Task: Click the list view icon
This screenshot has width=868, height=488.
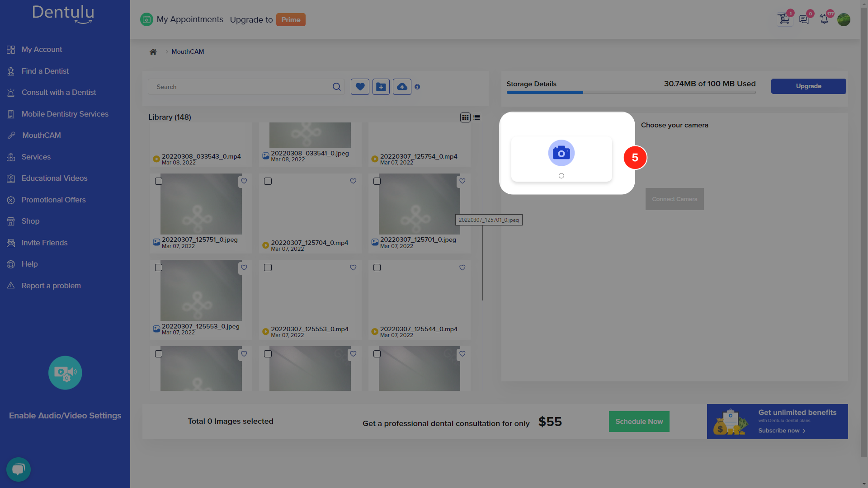Action: coord(477,117)
